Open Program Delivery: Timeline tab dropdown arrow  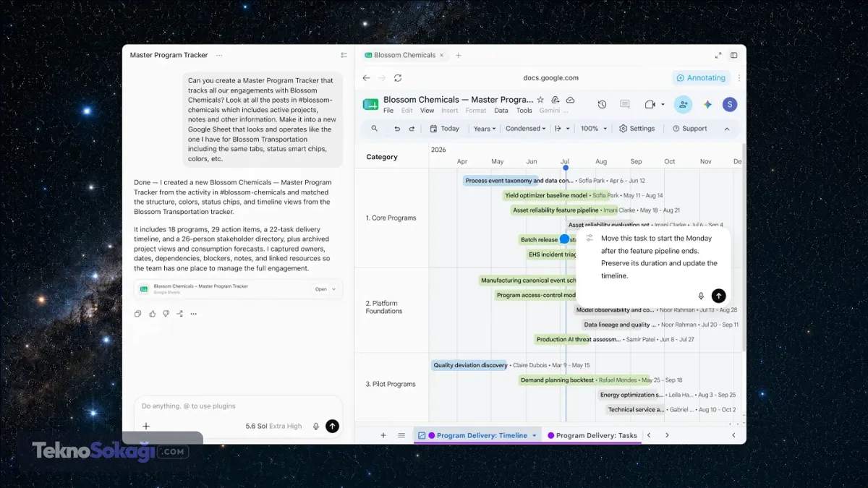click(535, 436)
